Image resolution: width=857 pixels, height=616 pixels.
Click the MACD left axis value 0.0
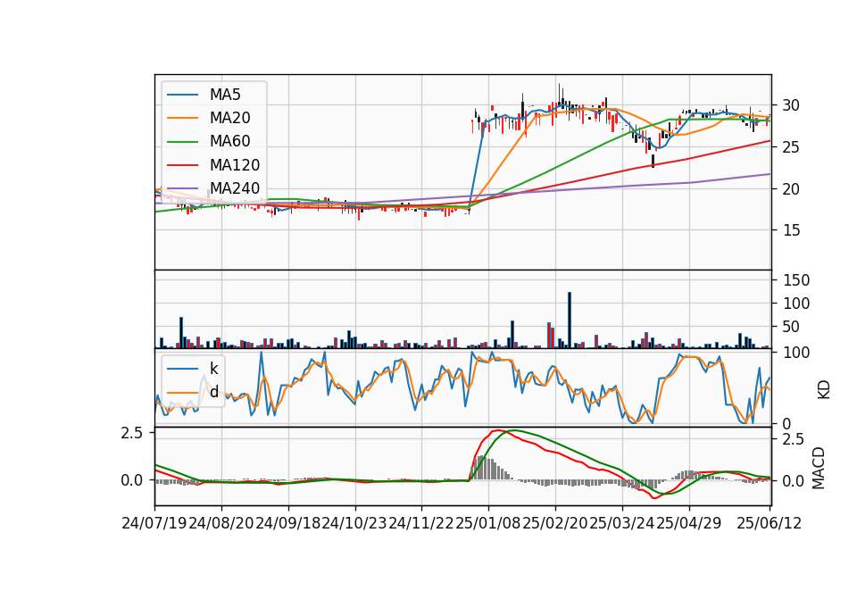coord(132,480)
